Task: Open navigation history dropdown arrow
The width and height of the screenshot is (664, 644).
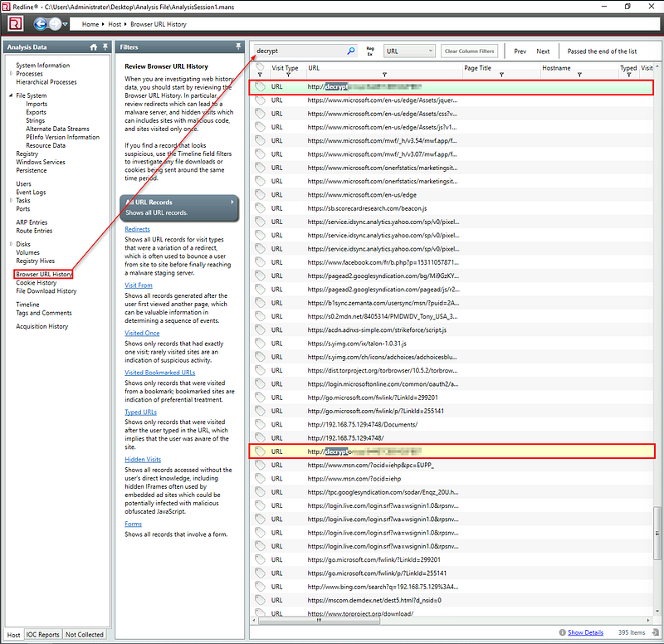Action: 65,24
